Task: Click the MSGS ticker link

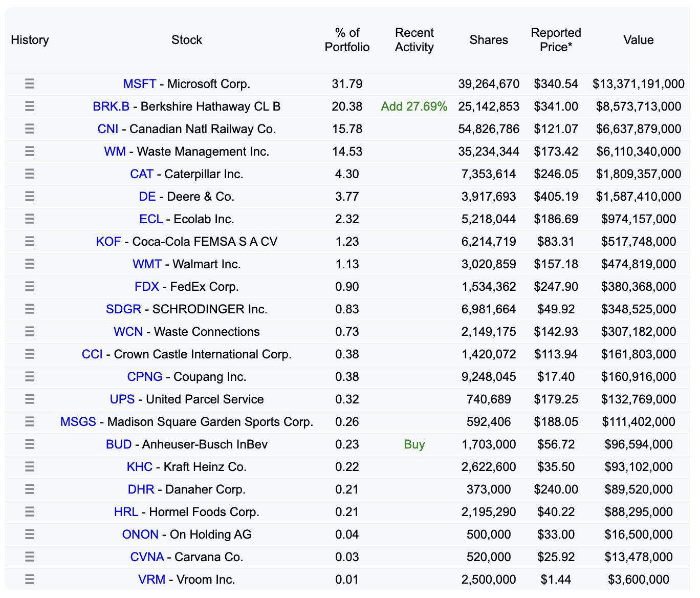Action: point(78,422)
